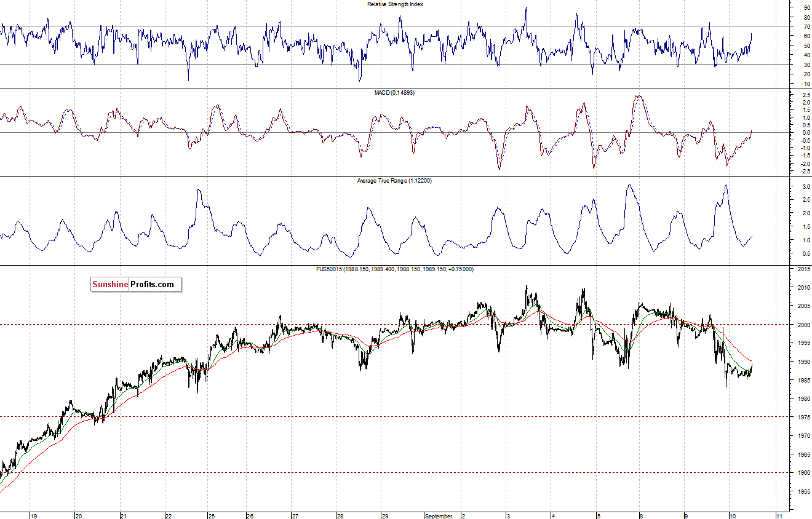Image resolution: width=812 pixels, height=519 pixels.
Task: Click date label 29 on the time axis
Action: tap(384, 516)
